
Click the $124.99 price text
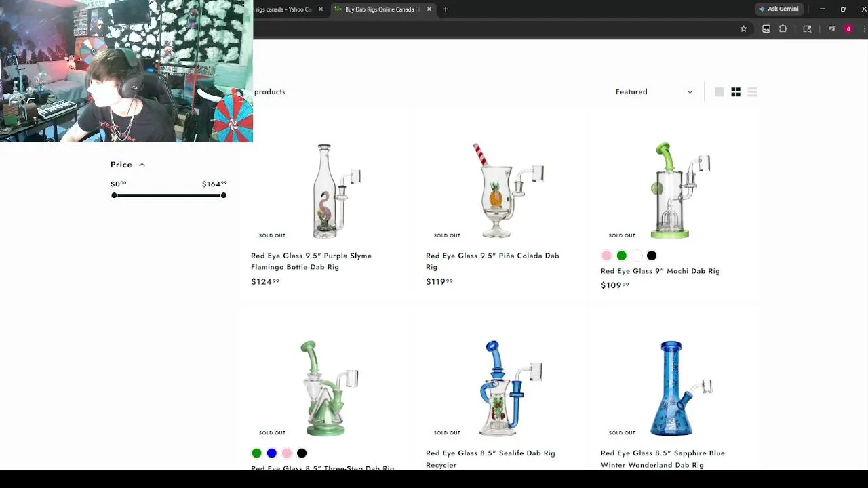coord(265,281)
